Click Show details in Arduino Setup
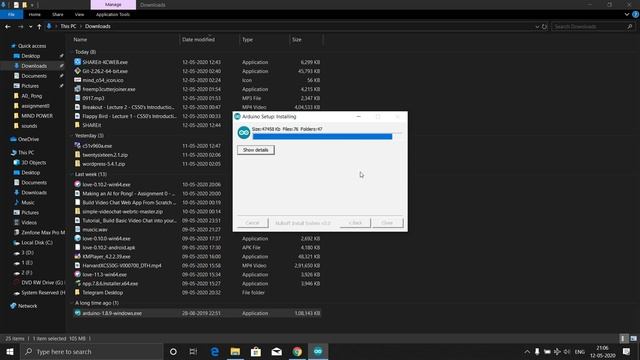Image resolution: width=640 pixels, height=360 pixels. coord(256,150)
